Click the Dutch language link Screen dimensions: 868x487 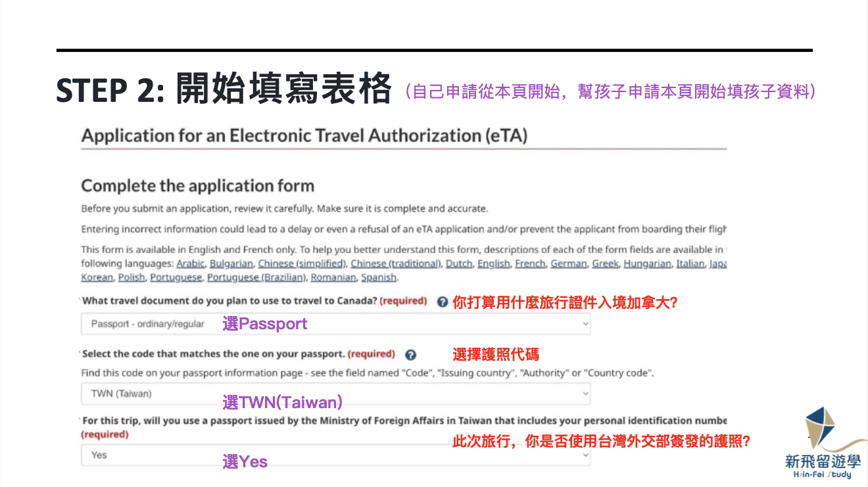(459, 264)
